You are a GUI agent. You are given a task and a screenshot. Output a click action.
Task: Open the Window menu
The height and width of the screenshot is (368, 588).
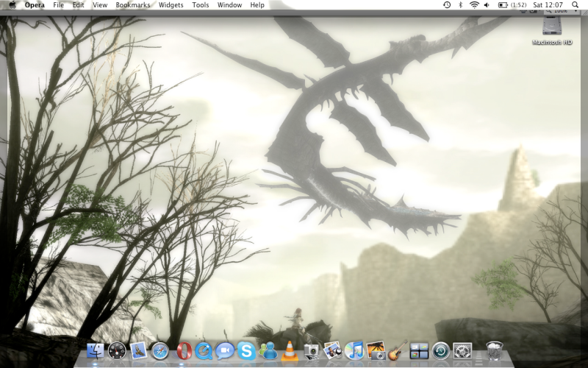coord(229,5)
